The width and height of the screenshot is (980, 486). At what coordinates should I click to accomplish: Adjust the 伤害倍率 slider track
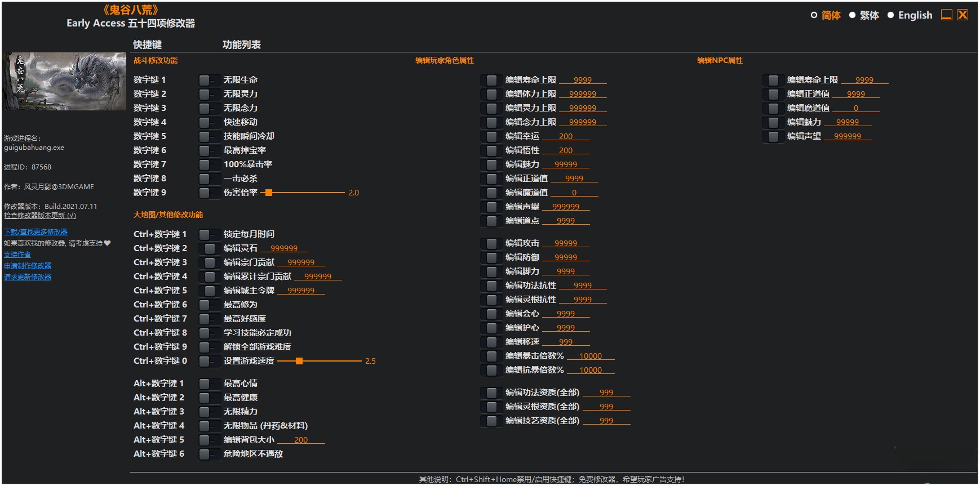point(303,193)
